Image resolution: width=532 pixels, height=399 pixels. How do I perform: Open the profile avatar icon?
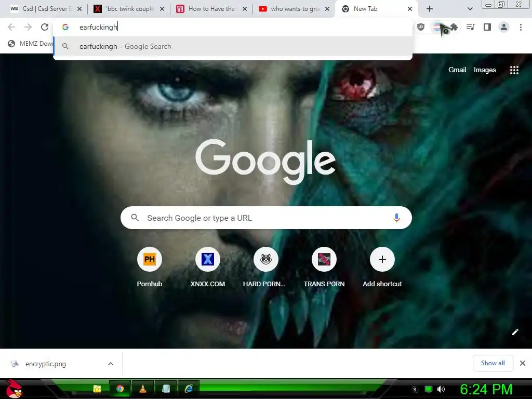pyautogui.click(x=504, y=27)
